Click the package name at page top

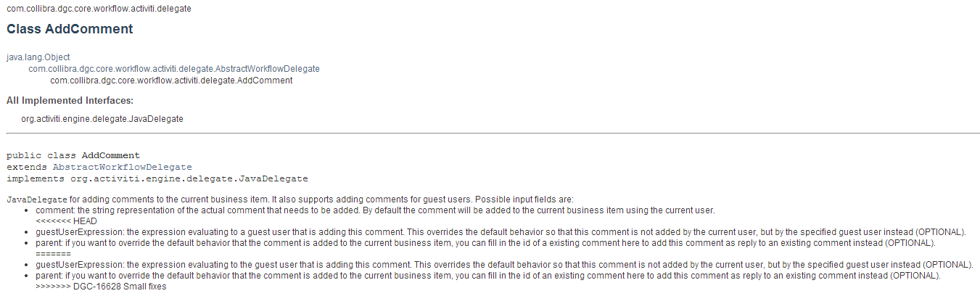(x=99, y=9)
